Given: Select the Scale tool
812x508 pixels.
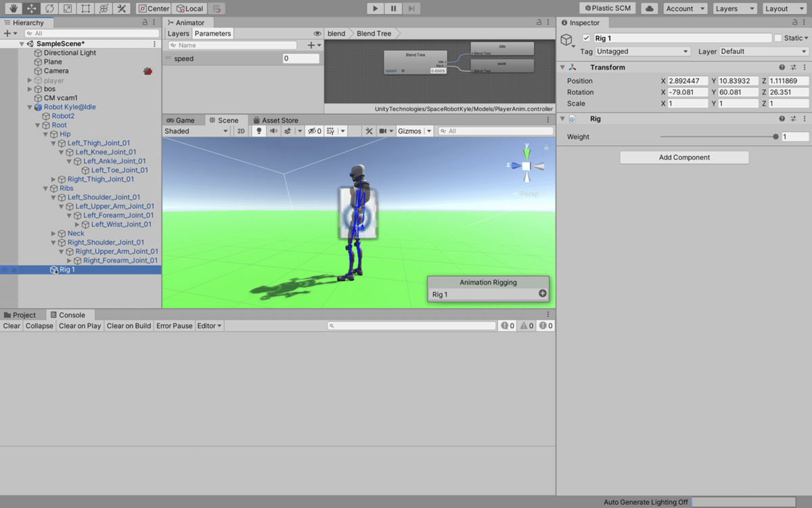Looking at the screenshot, I should (66, 8).
